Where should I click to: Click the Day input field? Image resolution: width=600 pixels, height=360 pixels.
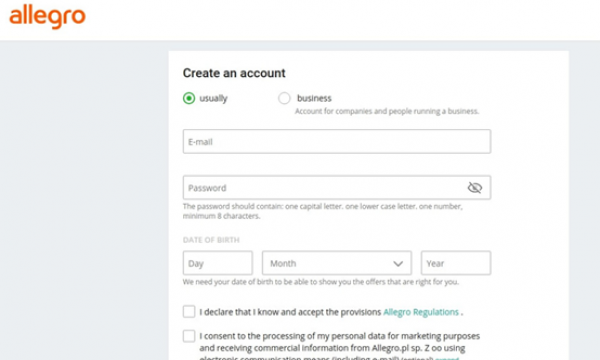[218, 263]
